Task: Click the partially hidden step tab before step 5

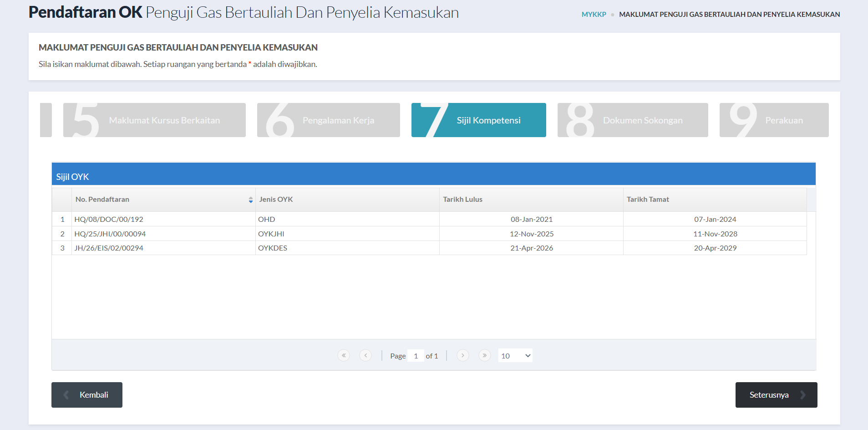Action: pos(46,120)
